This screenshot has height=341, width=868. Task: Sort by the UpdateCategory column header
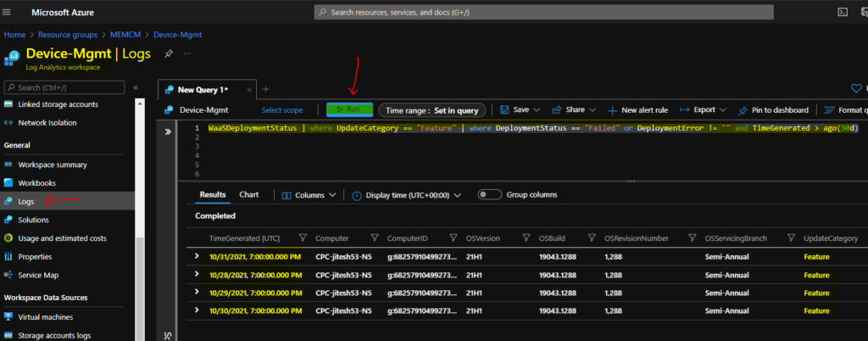pyautogui.click(x=831, y=238)
